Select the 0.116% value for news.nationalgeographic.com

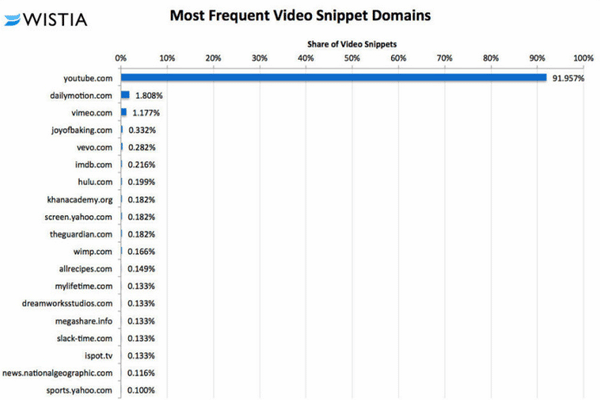point(141,373)
